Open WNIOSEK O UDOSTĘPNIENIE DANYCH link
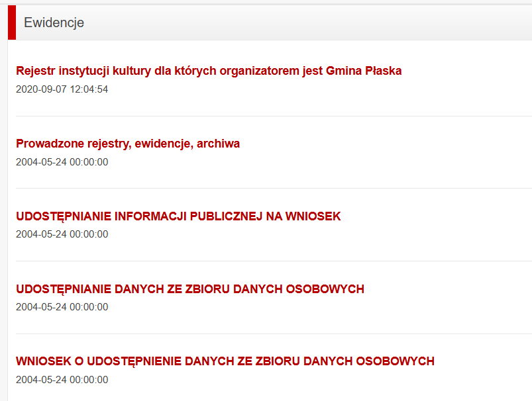This screenshot has width=532, height=401. pyautogui.click(x=225, y=361)
